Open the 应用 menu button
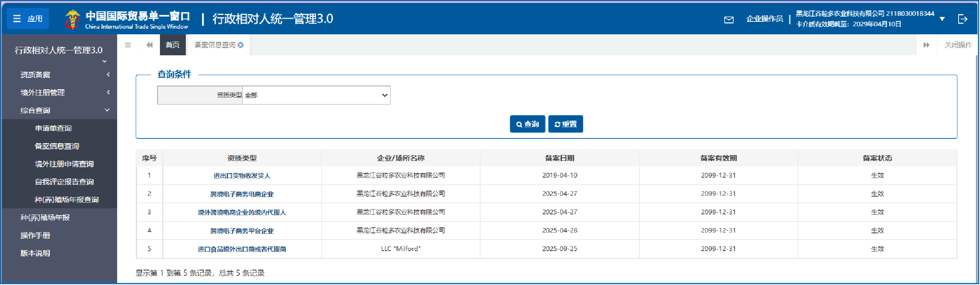 coord(28,19)
